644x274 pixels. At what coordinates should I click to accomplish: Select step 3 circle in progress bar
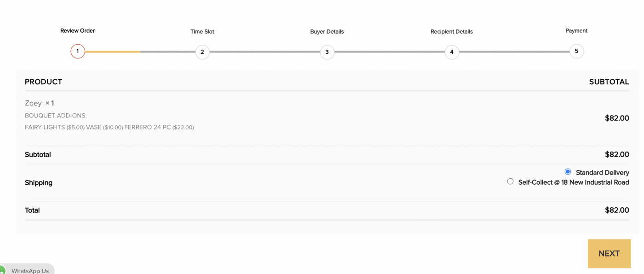[x=327, y=52]
